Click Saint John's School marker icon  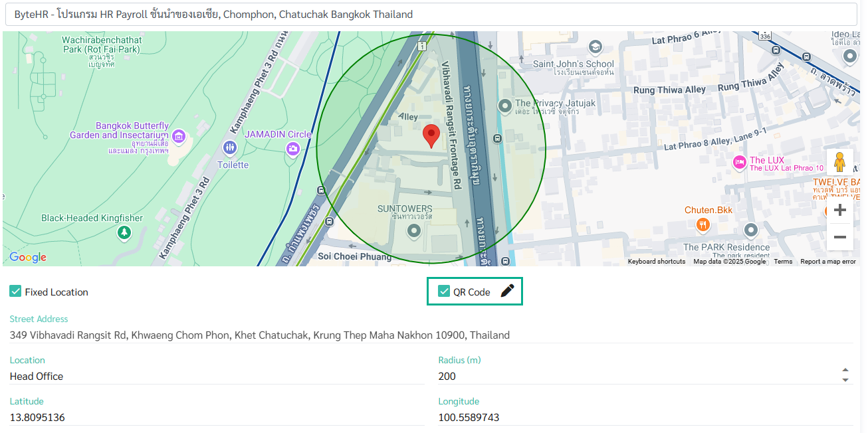pyautogui.click(x=595, y=47)
